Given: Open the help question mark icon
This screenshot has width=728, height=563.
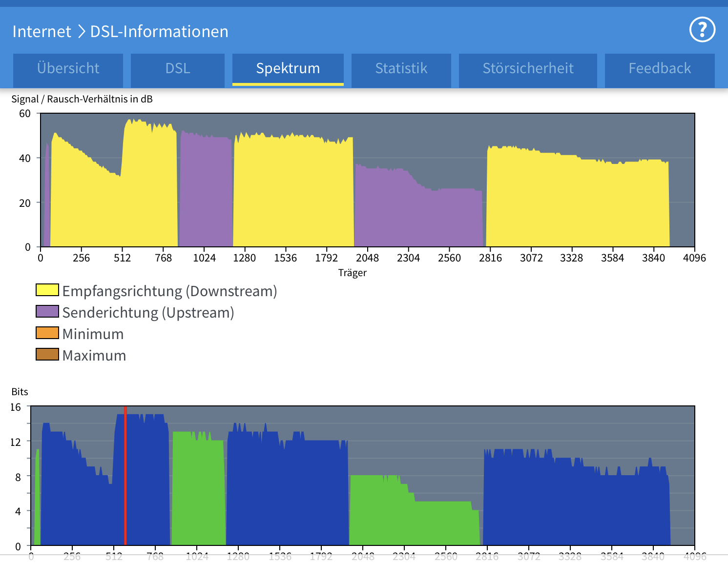Looking at the screenshot, I should coord(702,30).
